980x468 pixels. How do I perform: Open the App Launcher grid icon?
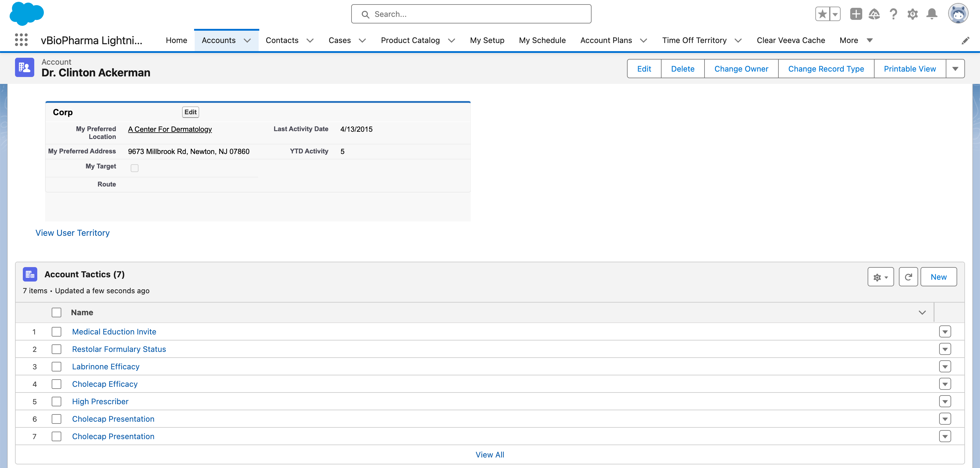click(x=21, y=40)
